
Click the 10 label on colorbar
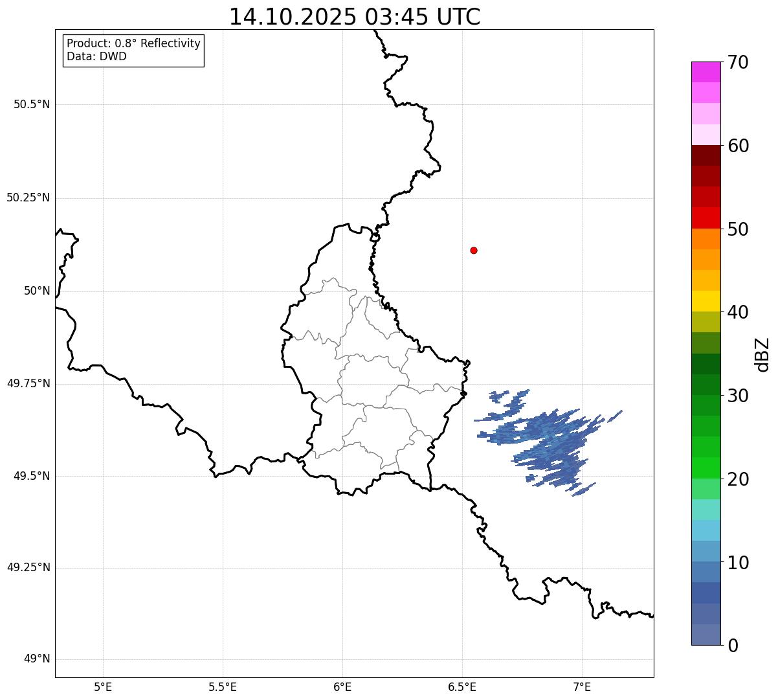738,563
